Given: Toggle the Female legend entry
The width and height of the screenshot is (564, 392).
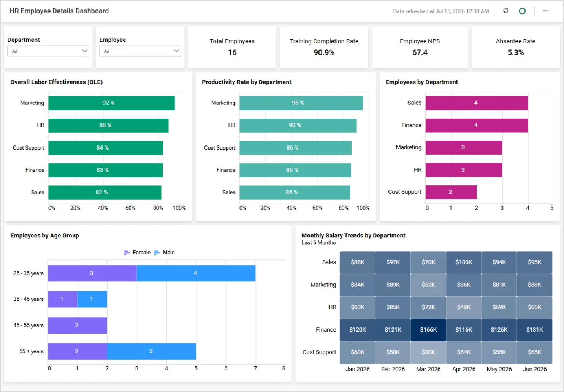Looking at the screenshot, I should pyautogui.click(x=137, y=253).
